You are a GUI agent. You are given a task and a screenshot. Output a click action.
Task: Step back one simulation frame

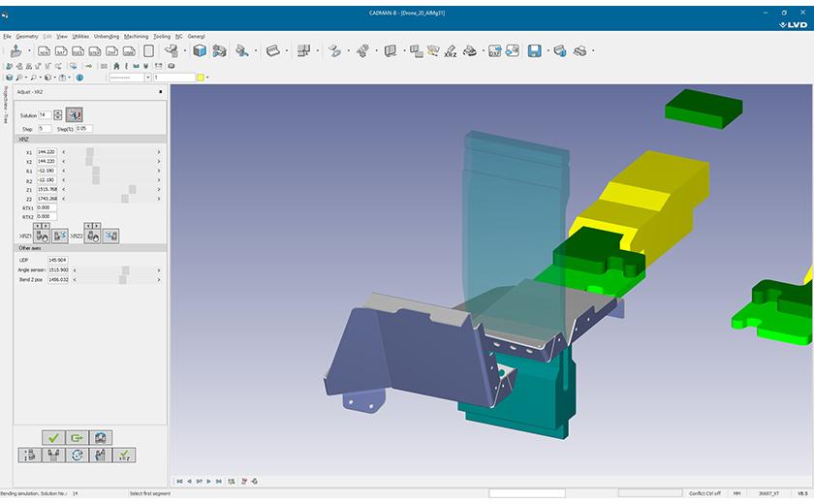point(190,482)
